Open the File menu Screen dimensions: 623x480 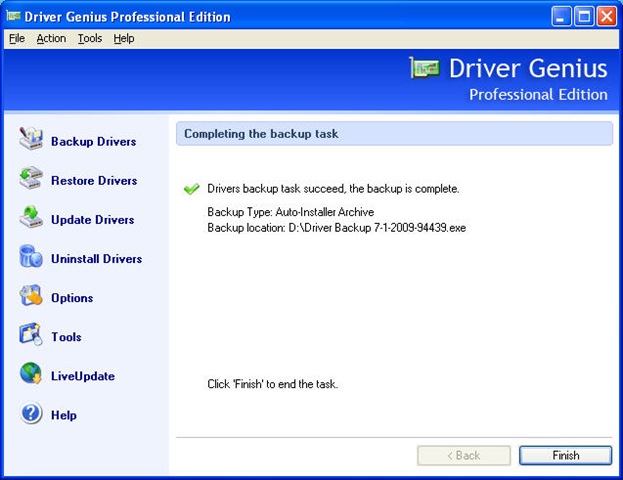17,39
